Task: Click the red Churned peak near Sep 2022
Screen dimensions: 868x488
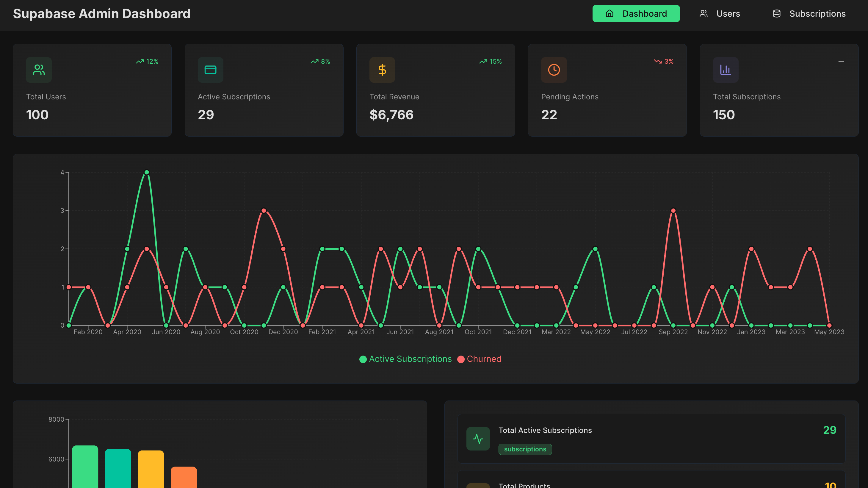Action: click(673, 211)
